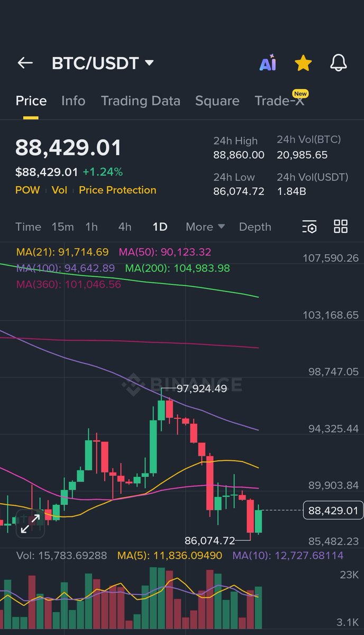Select the 1D interval

pyautogui.click(x=160, y=226)
